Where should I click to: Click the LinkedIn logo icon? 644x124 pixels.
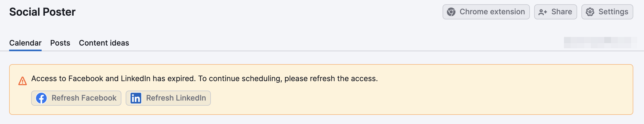tap(136, 98)
